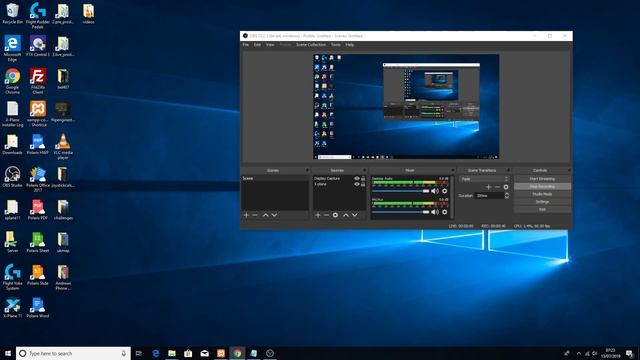Pop out the Sources dock panel
This screenshot has height=360, width=640.
coord(364,170)
